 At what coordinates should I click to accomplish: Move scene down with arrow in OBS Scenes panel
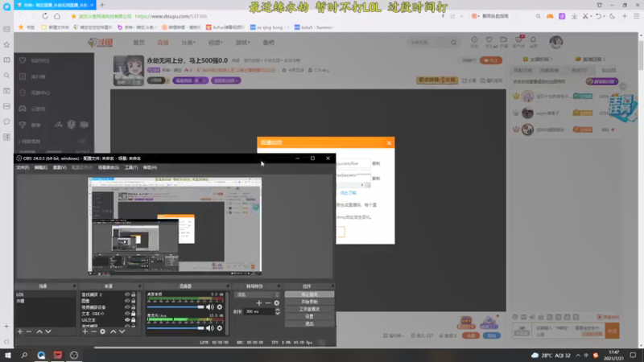(x=48, y=331)
